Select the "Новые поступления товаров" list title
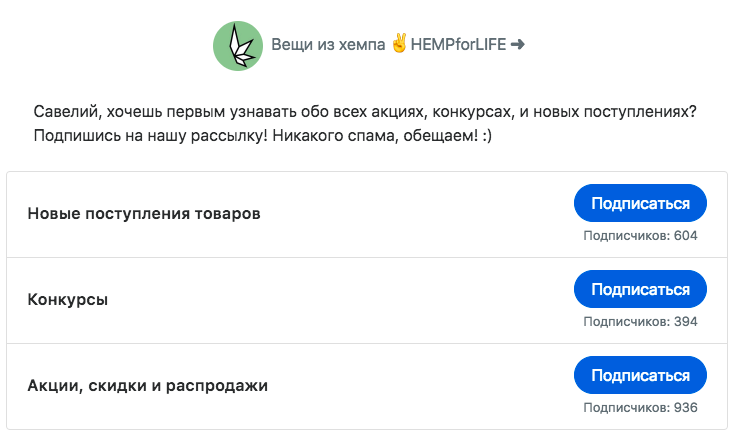This screenshot has width=744, height=438. (144, 214)
